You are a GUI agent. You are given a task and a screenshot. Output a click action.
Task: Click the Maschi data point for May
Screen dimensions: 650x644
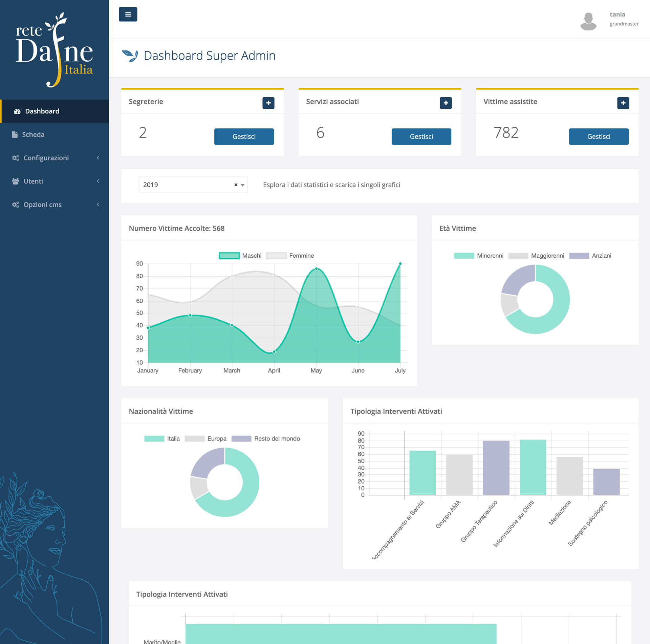point(316,269)
